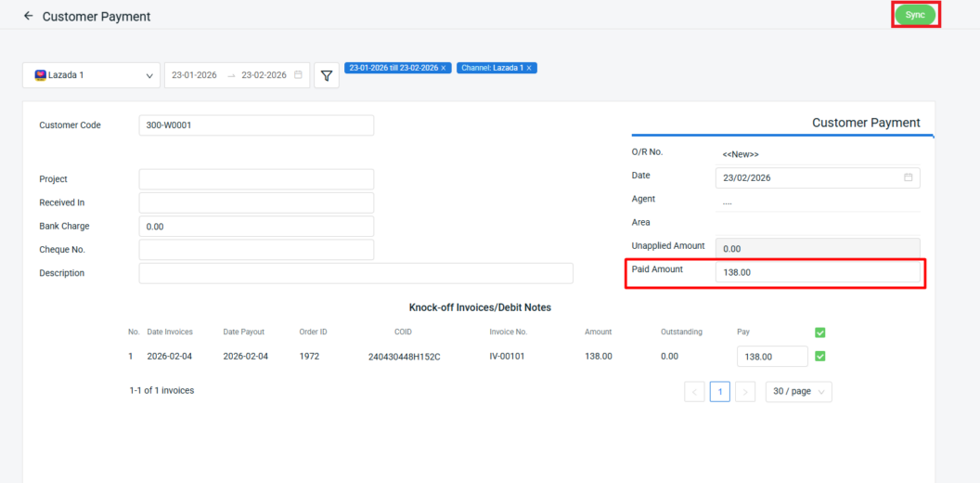This screenshot has width=980, height=483.
Task: Go to the next page arrow
Action: pos(745,392)
